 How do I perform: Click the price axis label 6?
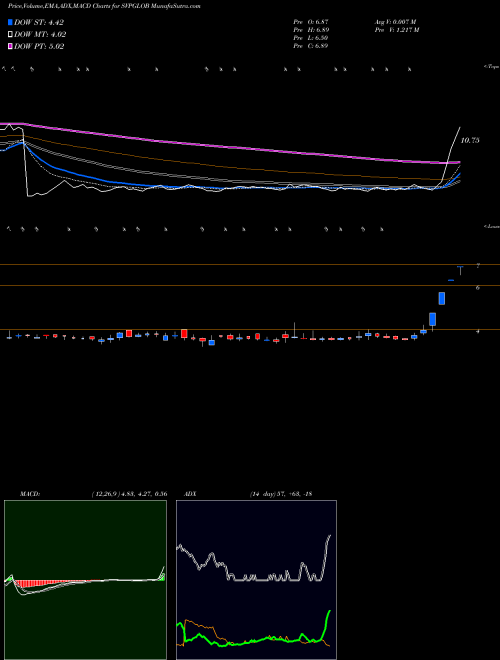(x=478, y=287)
